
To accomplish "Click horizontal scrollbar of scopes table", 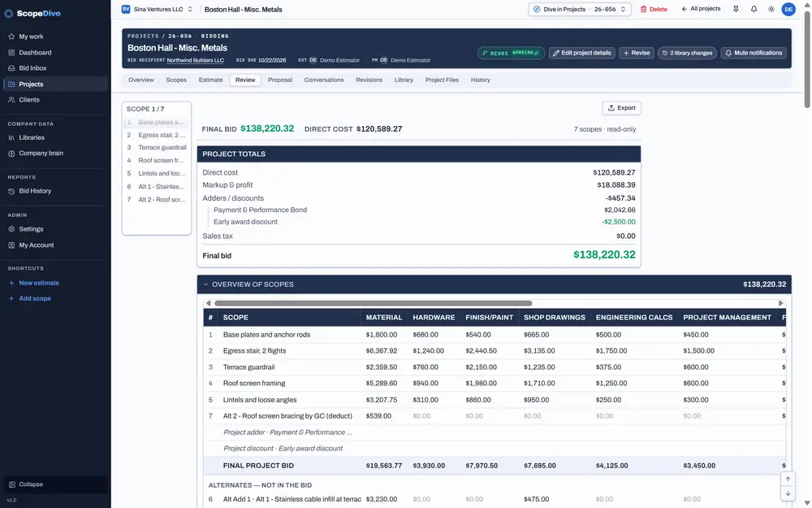I will 373,303.
